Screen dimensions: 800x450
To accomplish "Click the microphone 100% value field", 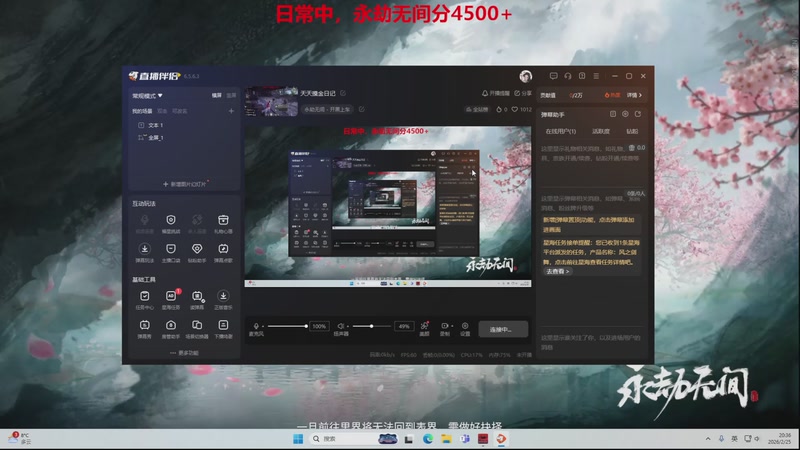I will coord(319,326).
